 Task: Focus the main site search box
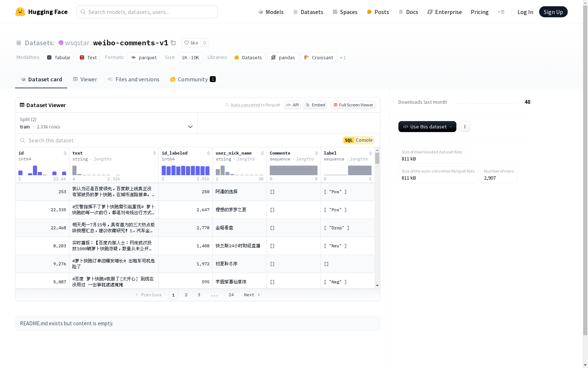147,12
